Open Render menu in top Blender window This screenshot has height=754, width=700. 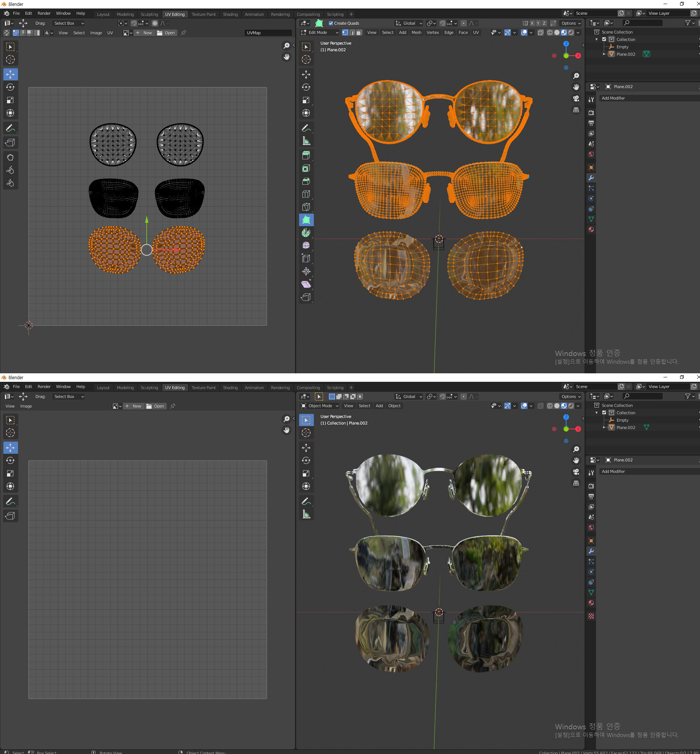point(44,13)
